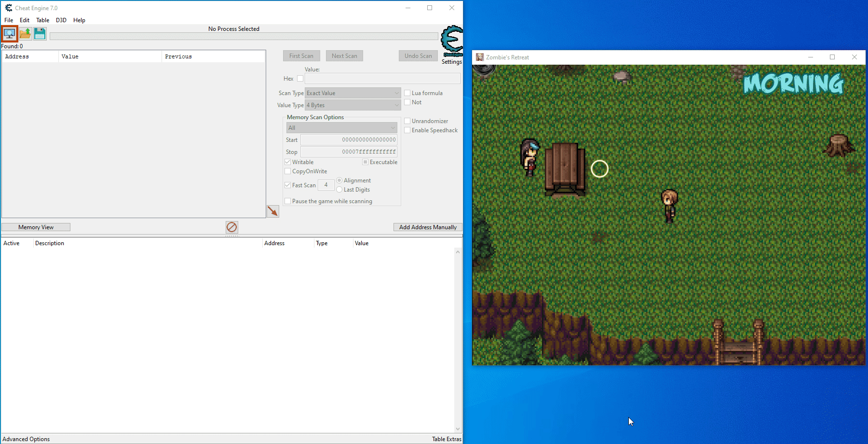
Task: Select the Last Digits radio button
Action: tap(339, 189)
